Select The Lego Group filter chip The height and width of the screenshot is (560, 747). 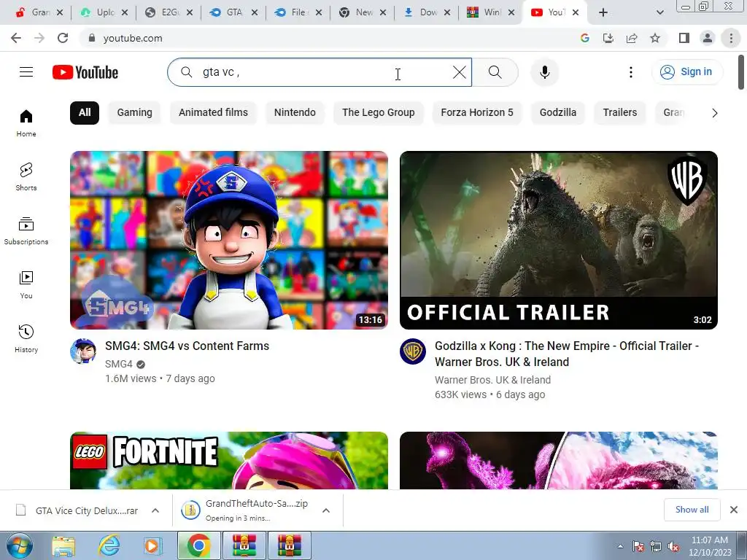tap(379, 113)
